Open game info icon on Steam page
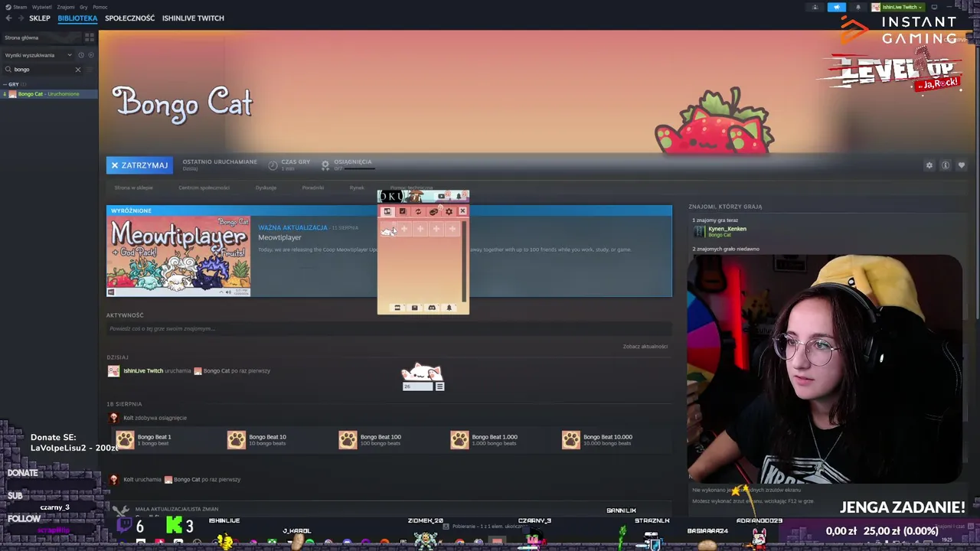Screen dimensions: 980x551 (x=946, y=165)
